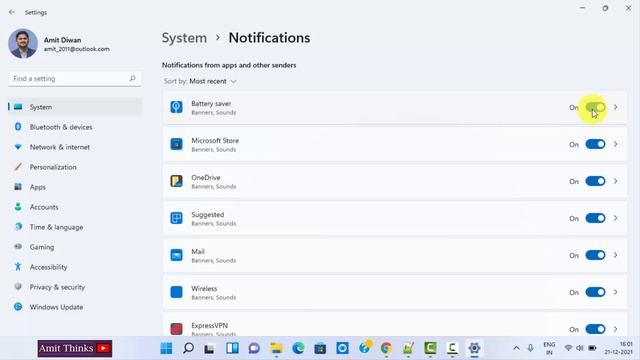Click the Suggested app icon

(x=176, y=218)
